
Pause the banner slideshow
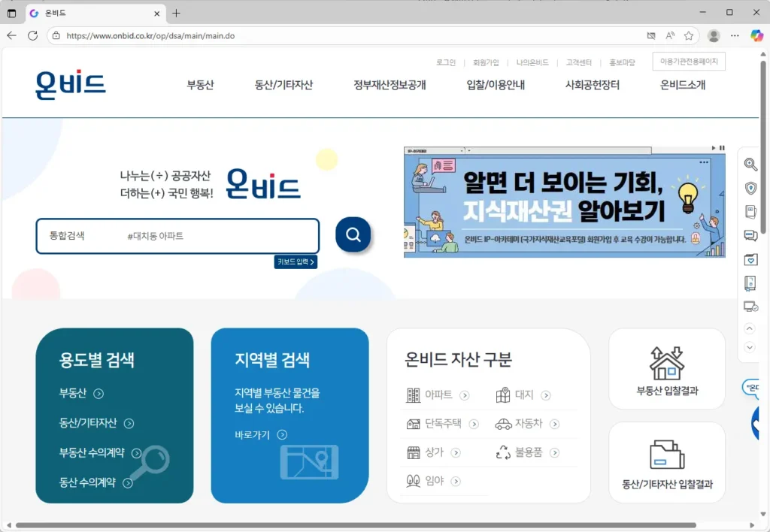coord(722,148)
